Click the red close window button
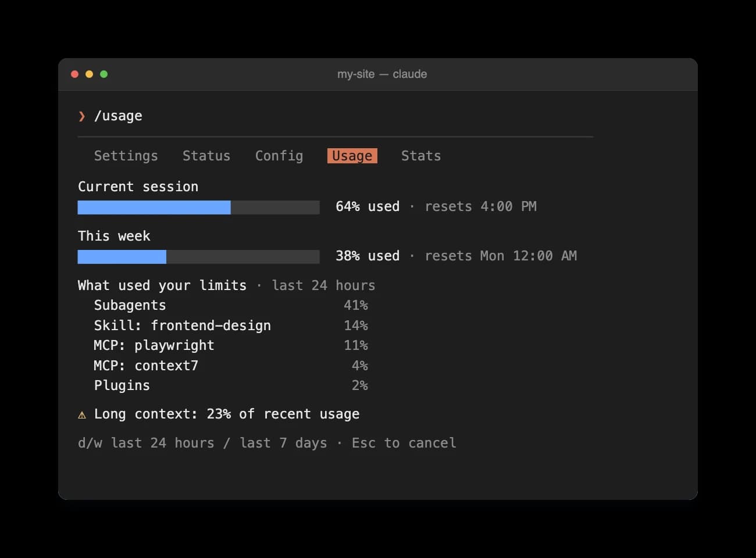The image size is (756, 558). click(x=74, y=74)
